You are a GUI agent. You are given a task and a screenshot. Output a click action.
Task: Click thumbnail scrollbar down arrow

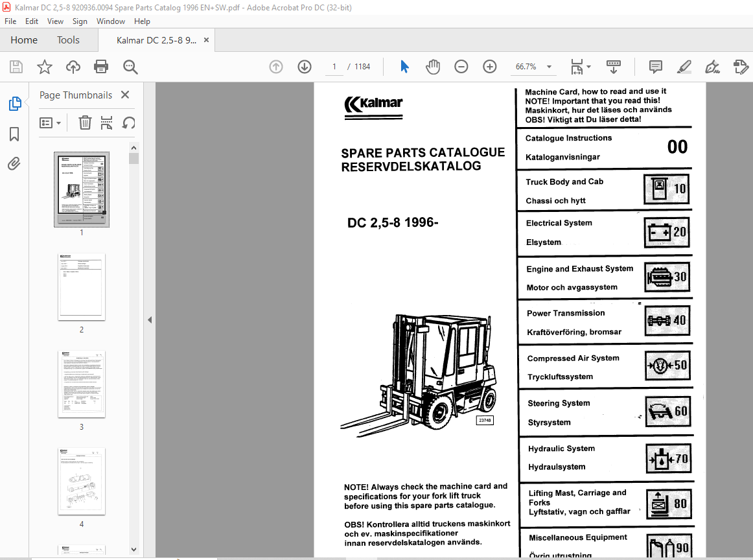(x=134, y=550)
